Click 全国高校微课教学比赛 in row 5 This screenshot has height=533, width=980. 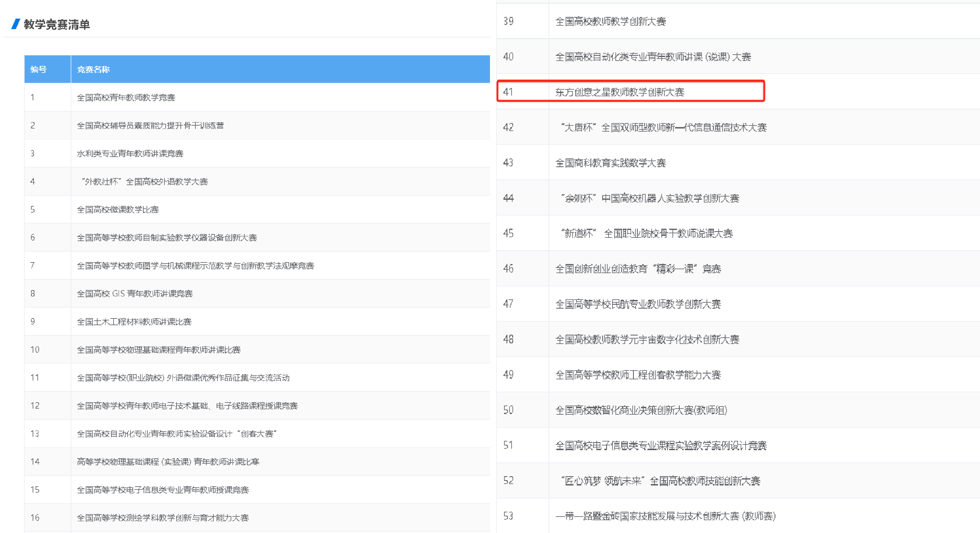click(118, 210)
